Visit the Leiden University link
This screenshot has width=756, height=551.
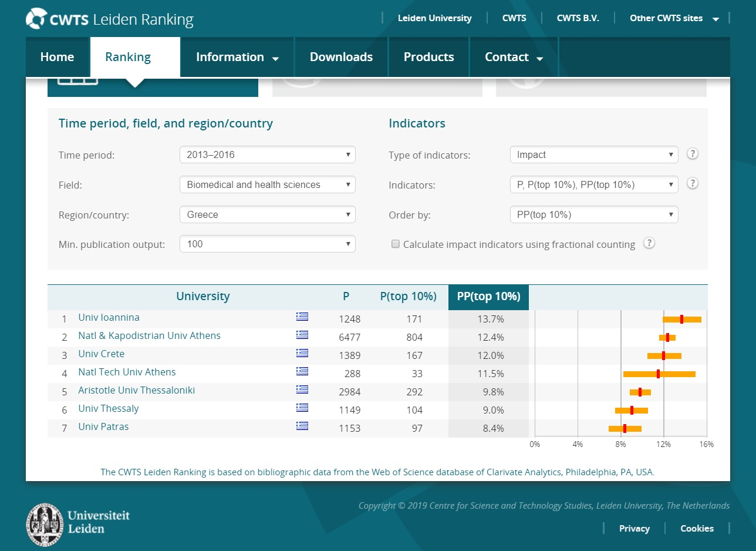[434, 18]
